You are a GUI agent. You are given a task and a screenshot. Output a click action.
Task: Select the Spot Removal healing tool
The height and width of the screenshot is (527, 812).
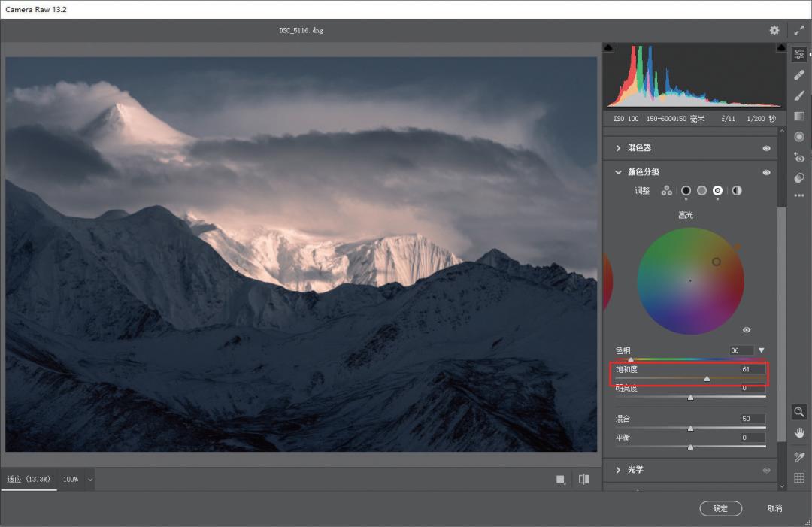click(x=799, y=75)
